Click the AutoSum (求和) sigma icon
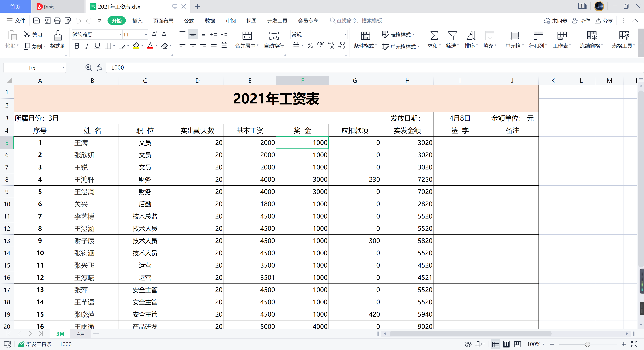The width and height of the screenshot is (644, 350). tap(434, 36)
